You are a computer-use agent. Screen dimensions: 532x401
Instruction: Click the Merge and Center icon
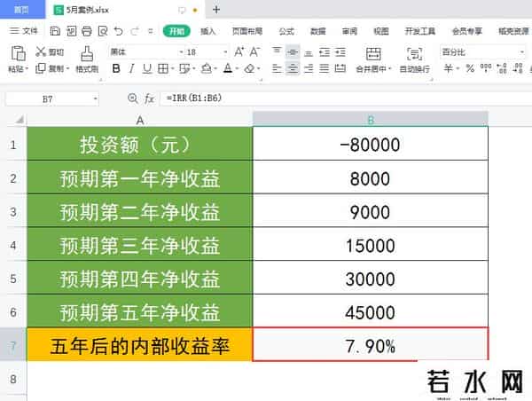372,52
